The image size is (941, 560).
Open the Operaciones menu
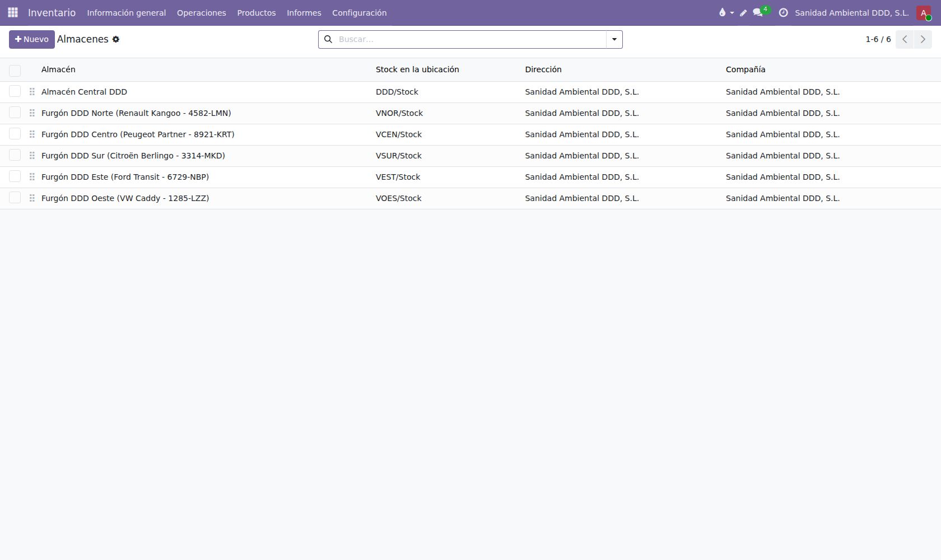click(202, 13)
